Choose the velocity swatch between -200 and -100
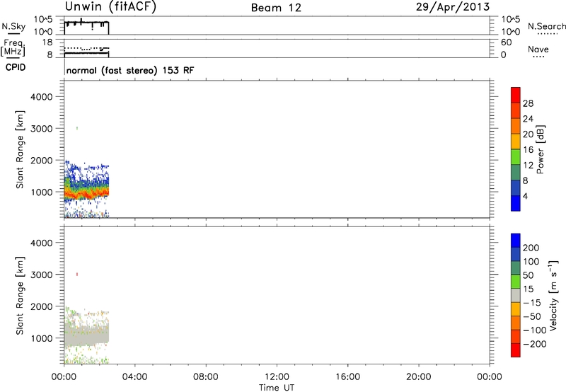The width and height of the screenshot is (566, 392). (516, 336)
